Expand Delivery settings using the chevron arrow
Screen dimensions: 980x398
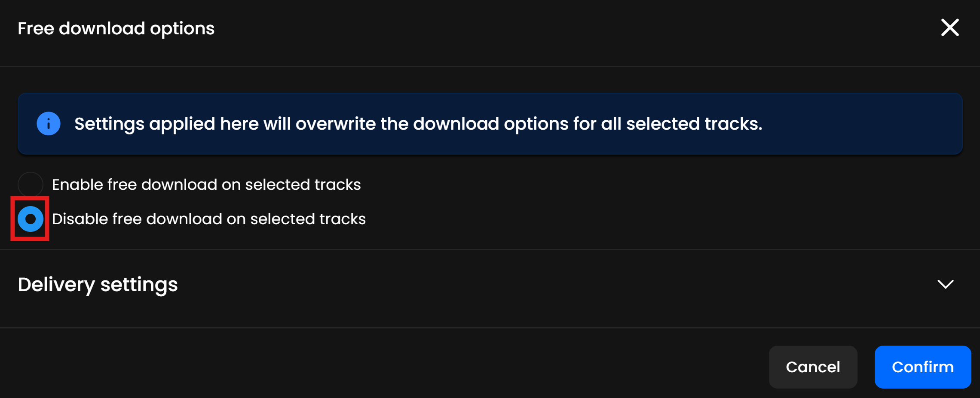pos(945,284)
